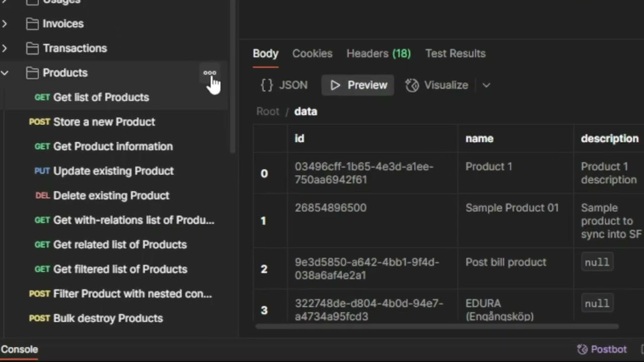
Task: Open the Console panel
Action: pos(19,349)
